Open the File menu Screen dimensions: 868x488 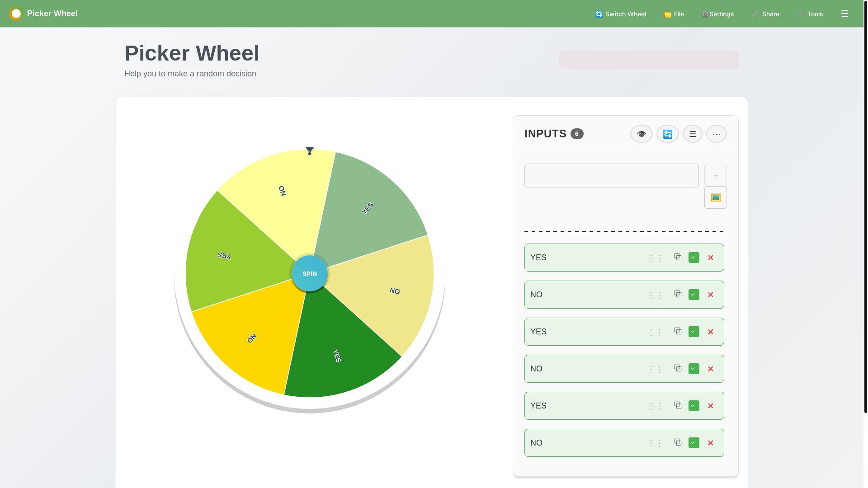[674, 14]
